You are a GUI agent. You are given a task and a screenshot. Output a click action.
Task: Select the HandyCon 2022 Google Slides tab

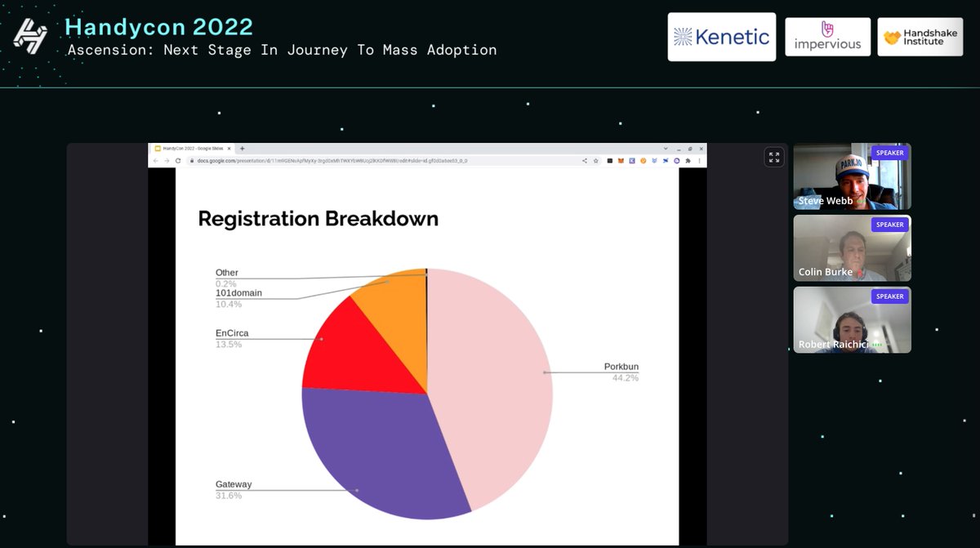point(192,149)
